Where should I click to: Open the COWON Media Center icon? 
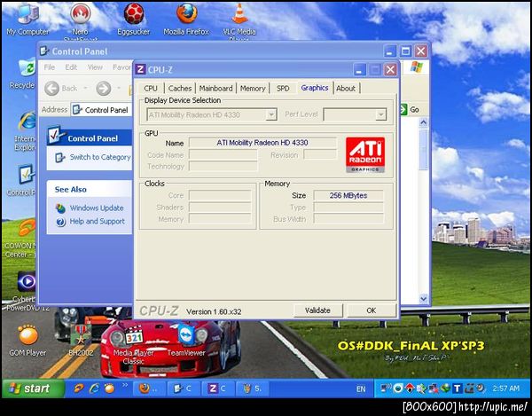27,228
